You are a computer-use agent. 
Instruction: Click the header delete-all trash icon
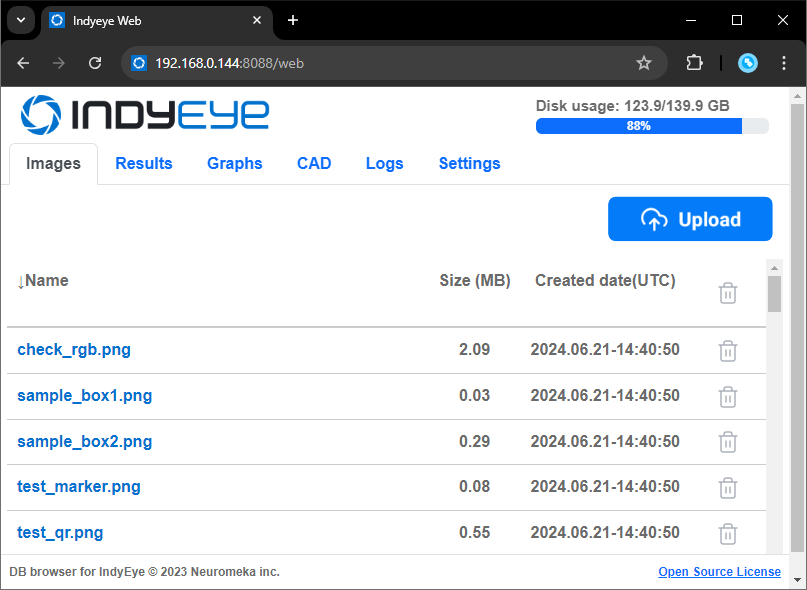[727, 293]
